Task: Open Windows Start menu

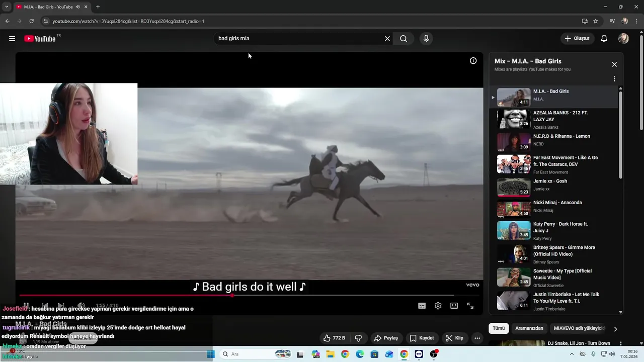Action: click(x=211, y=354)
